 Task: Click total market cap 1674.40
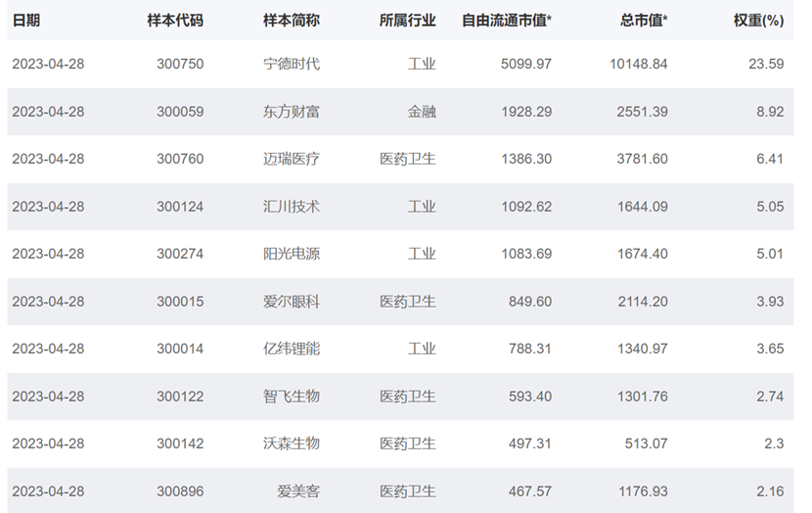click(642, 254)
